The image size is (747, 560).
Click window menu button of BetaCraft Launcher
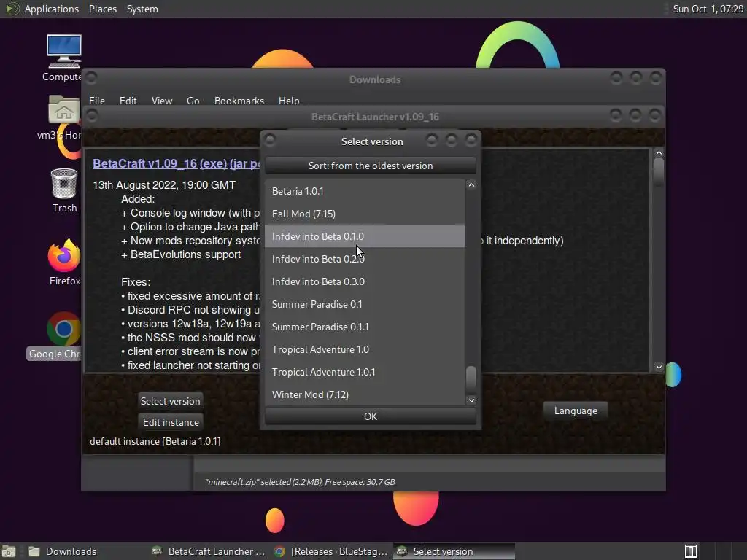92,115
